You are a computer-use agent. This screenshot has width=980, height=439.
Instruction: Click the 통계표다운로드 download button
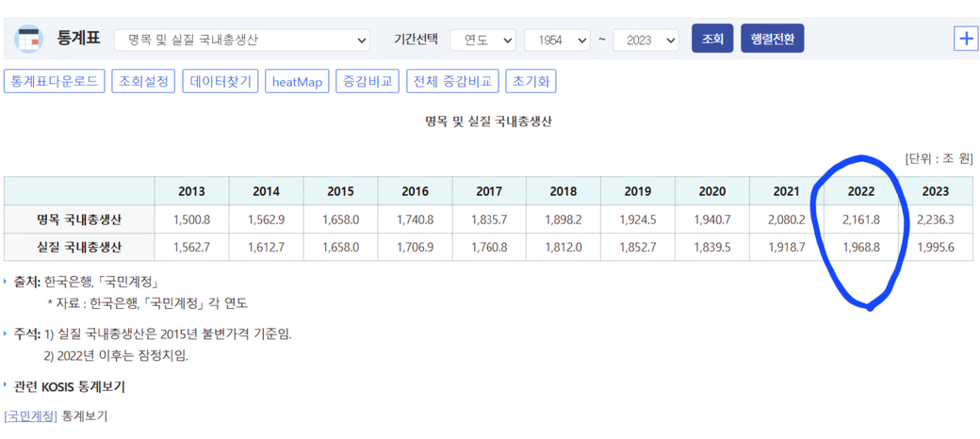click(x=55, y=81)
